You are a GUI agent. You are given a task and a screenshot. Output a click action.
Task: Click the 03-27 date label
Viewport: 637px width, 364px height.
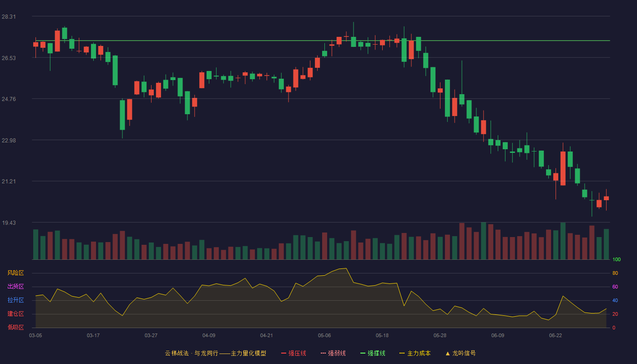[x=151, y=335]
